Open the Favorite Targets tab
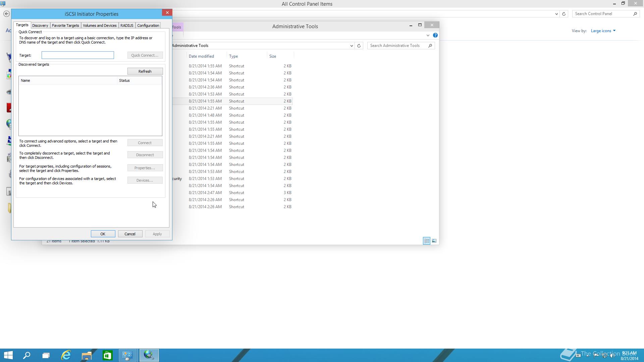The image size is (644, 362). [x=65, y=25]
